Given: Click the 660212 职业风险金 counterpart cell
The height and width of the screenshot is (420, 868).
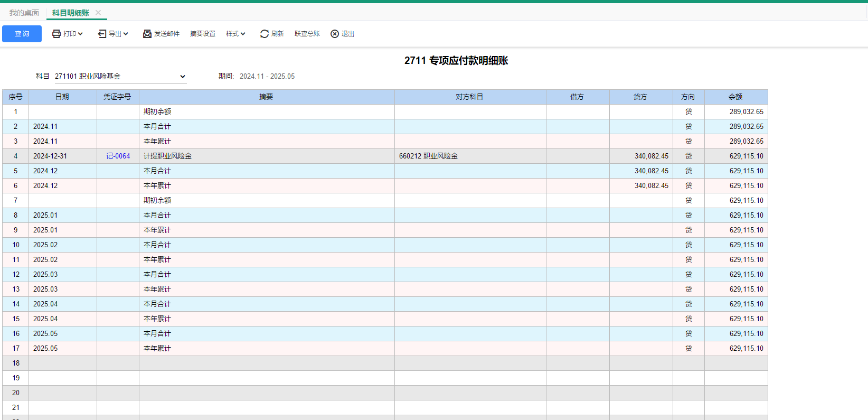Looking at the screenshot, I should coord(428,156).
